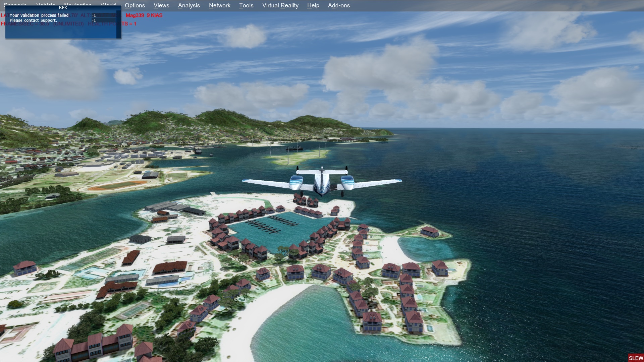Open the Virtual Reality menu
The image size is (644, 362).
pos(280,5)
